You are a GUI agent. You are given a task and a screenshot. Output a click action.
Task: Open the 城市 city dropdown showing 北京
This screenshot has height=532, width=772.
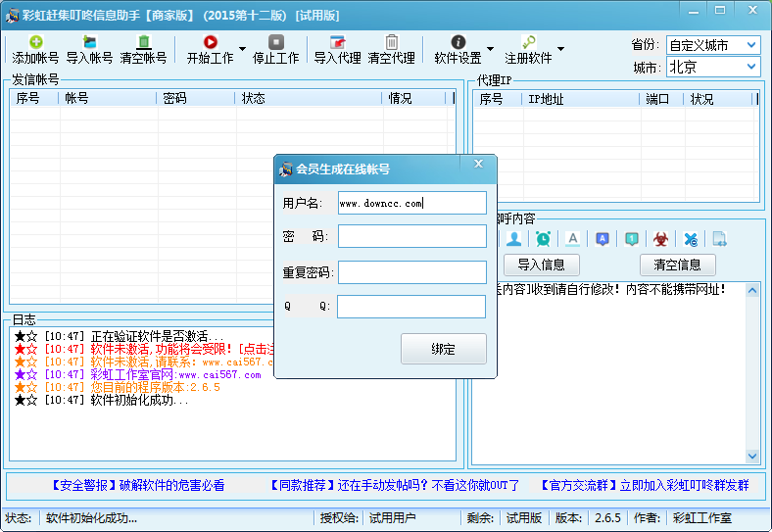[x=712, y=67]
